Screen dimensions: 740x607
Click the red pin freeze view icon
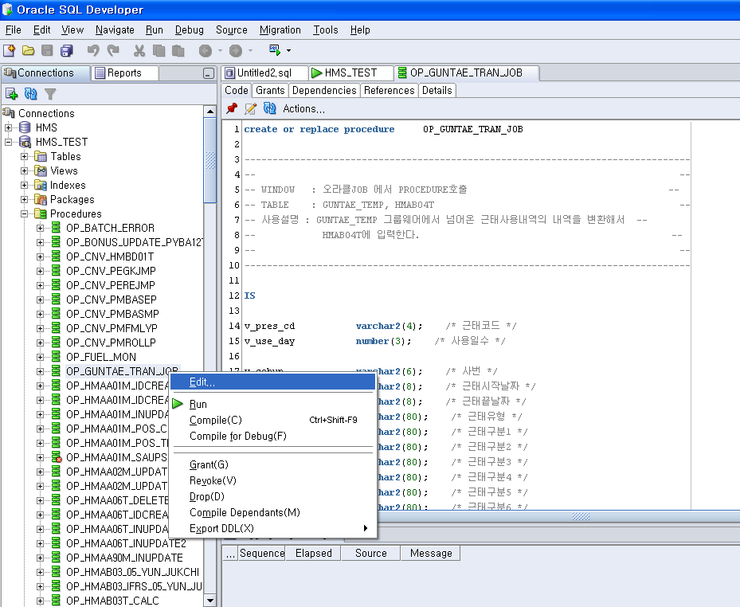click(x=232, y=109)
